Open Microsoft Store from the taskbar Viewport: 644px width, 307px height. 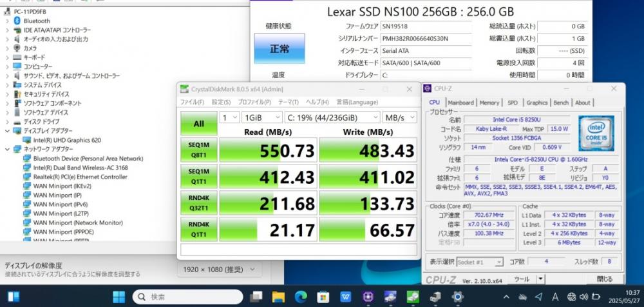click(323, 297)
